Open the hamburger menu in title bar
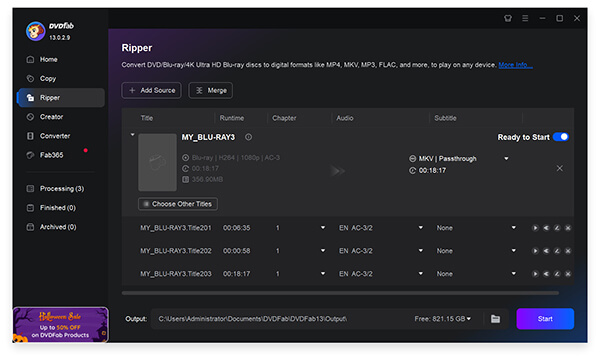This screenshot has height=360, width=600. pos(525,18)
